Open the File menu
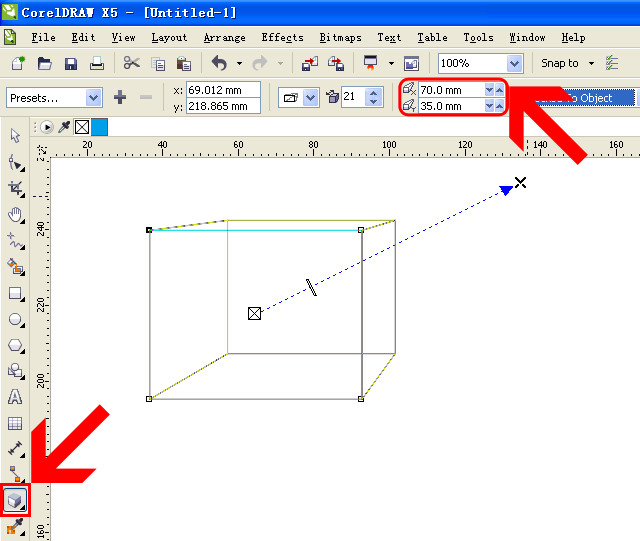This screenshot has height=541, width=640. coord(43,38)
